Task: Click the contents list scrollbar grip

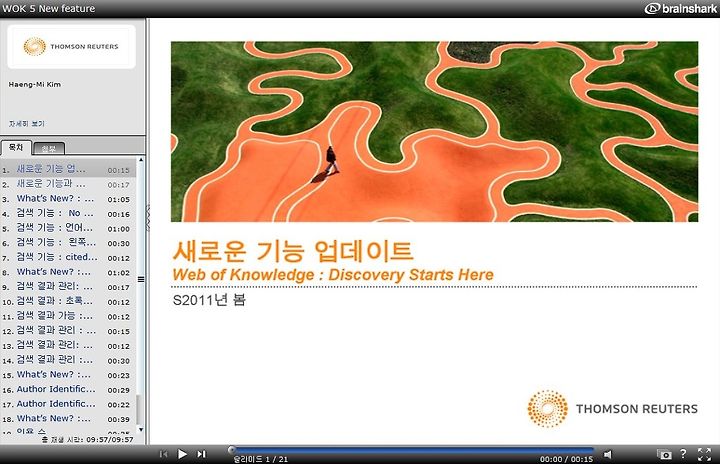Action: [x=141, y=279]
